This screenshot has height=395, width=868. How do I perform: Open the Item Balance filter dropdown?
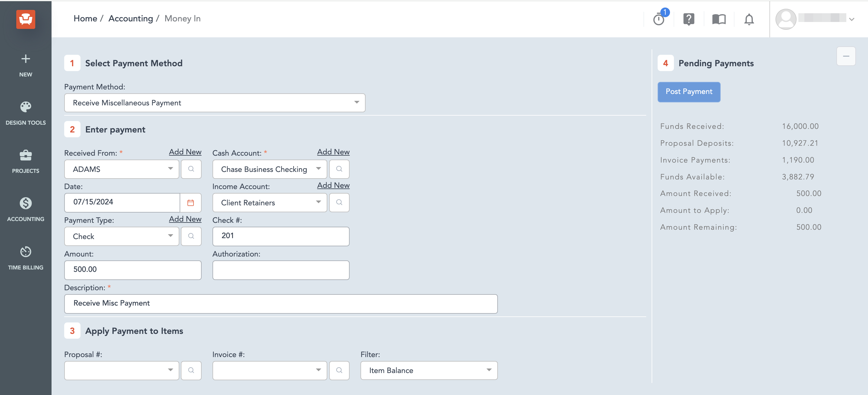(x=429, y=370)
